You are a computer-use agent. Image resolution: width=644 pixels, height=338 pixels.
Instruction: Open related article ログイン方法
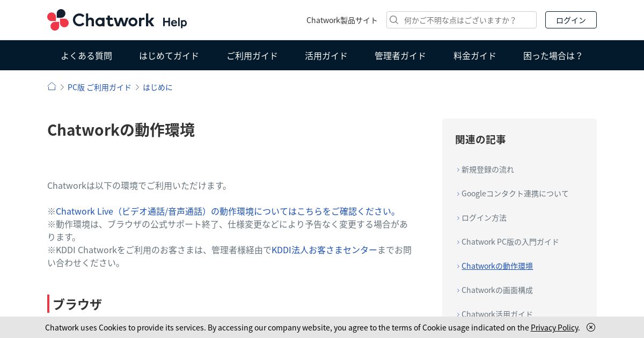(484, 218)
